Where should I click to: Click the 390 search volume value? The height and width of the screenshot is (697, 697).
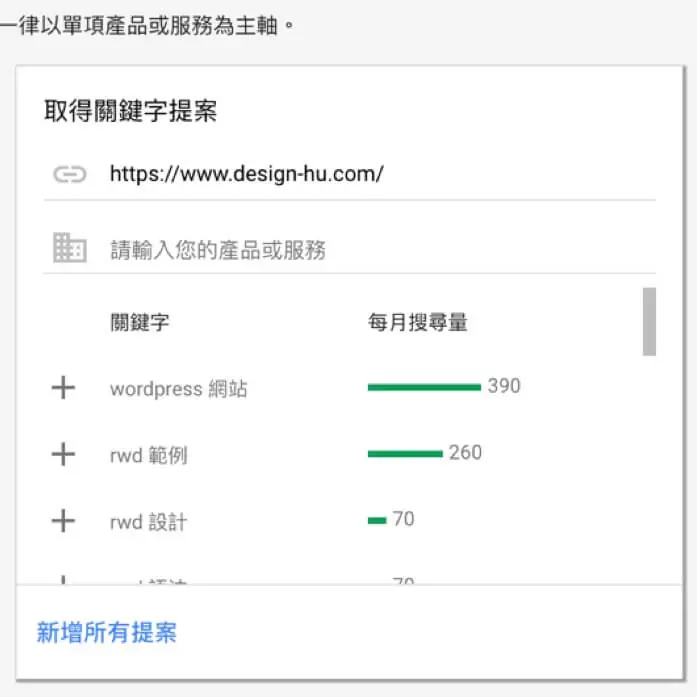pyautogui.click(x=504, y=385)
